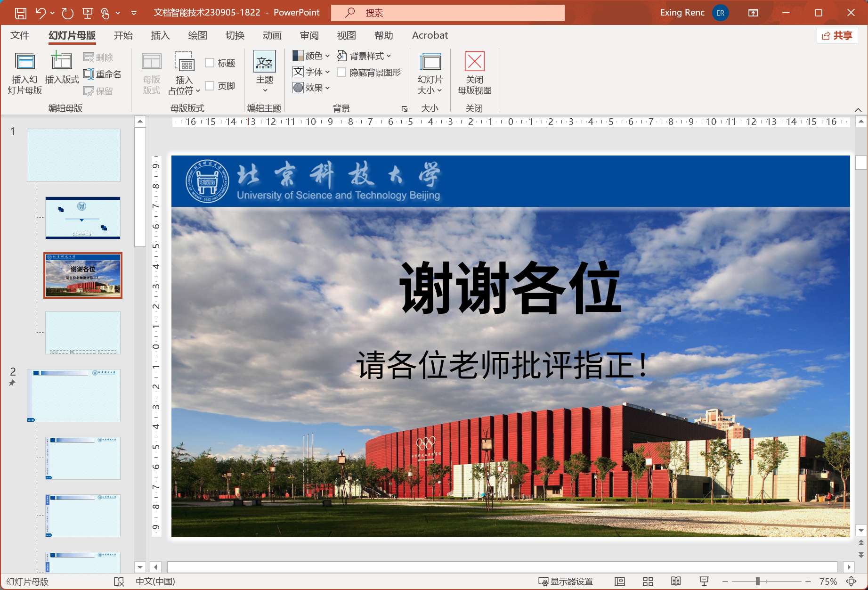Enable the 标题 (Title) checkbox
The image size is (868, 590).
tap(210, 62)
